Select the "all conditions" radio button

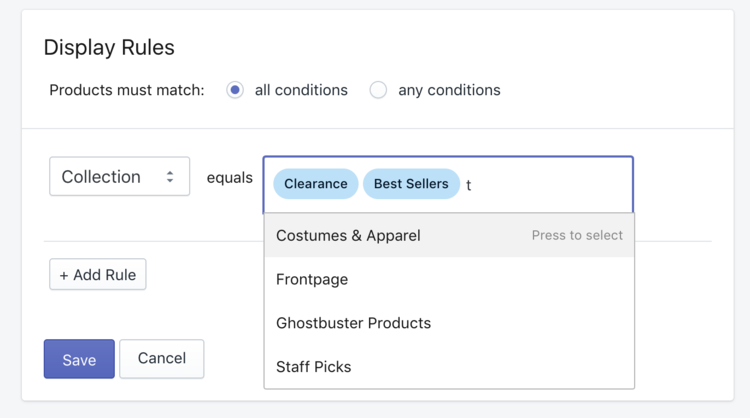click(235, 90)
